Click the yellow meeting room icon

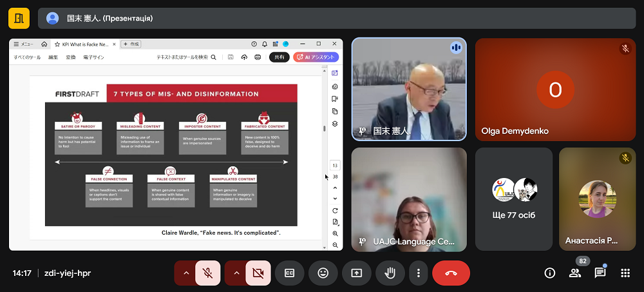point(19,18)
